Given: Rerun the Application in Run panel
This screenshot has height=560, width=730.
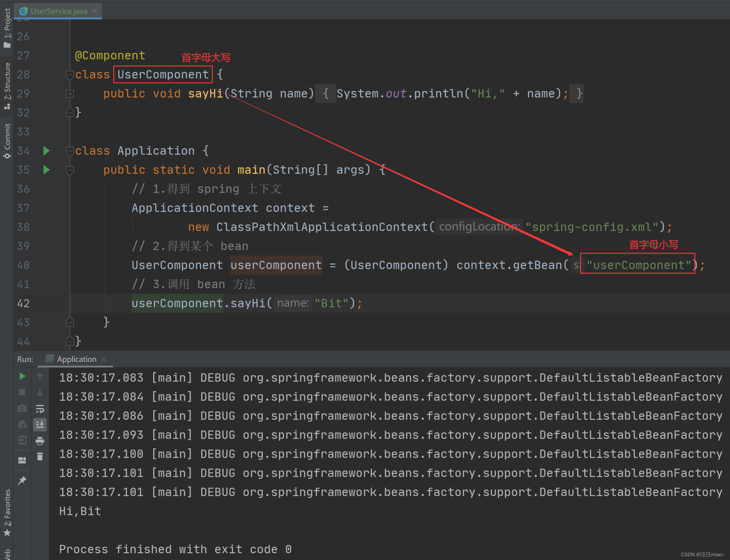Looking at the screenshot, I should point(22,376).
